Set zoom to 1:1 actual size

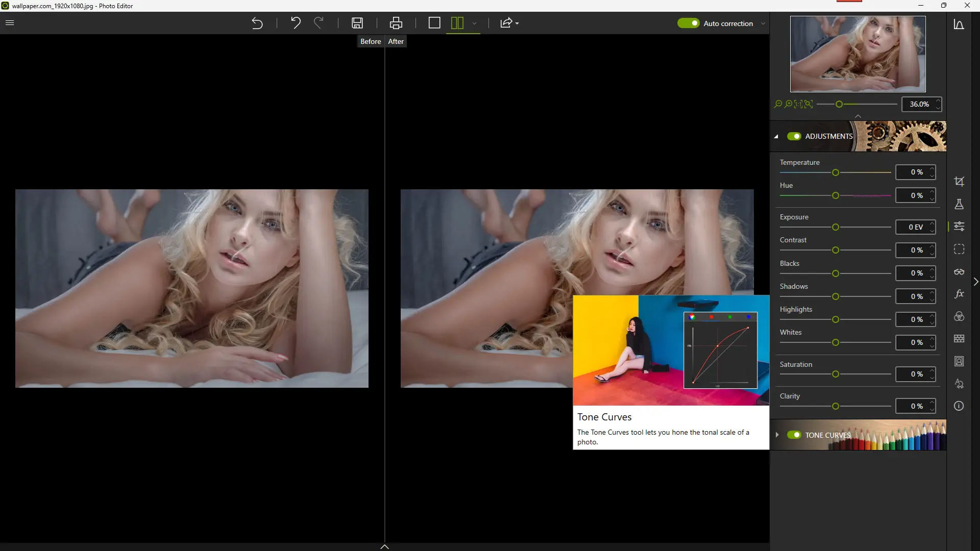[798, 104]
